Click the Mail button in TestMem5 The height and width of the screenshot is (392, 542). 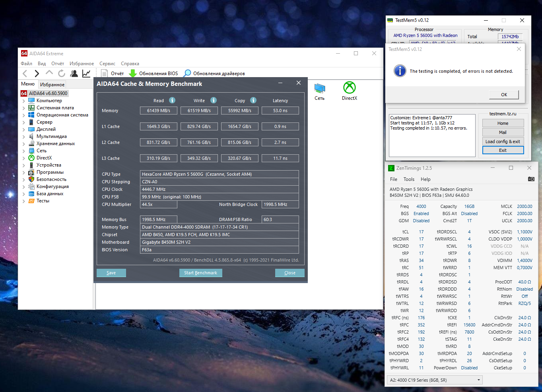coord(503,132)
